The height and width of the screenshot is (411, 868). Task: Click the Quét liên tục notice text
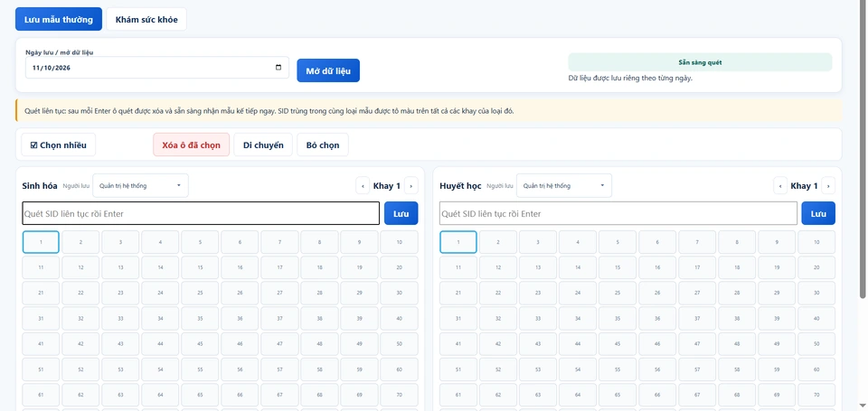click(x=269, y=111)
